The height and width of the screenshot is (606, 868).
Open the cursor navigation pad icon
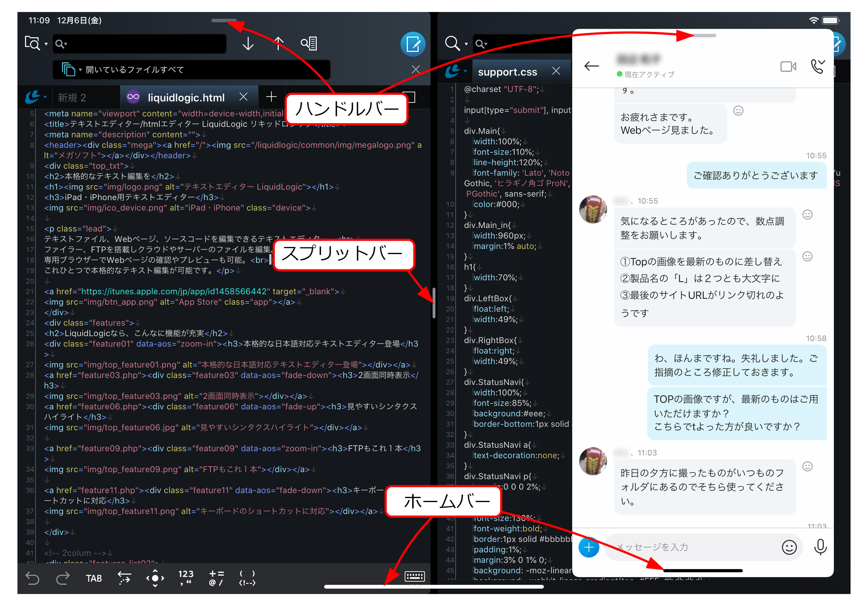pos(155,578)
